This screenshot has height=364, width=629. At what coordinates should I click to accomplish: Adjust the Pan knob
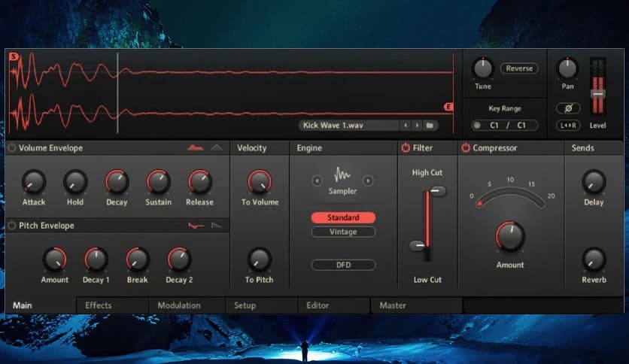[567, 68]
